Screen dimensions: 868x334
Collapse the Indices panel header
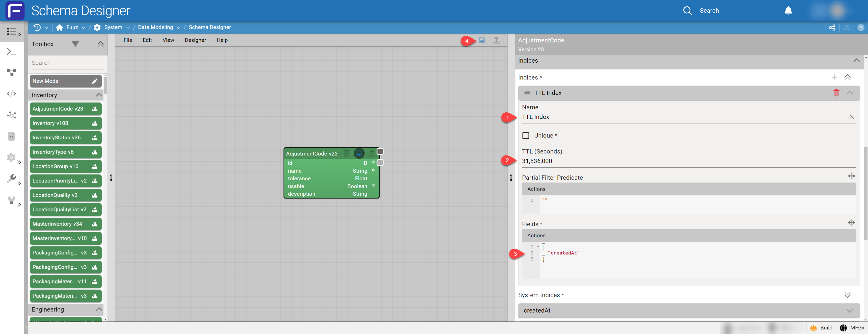[x=856, y=61]
